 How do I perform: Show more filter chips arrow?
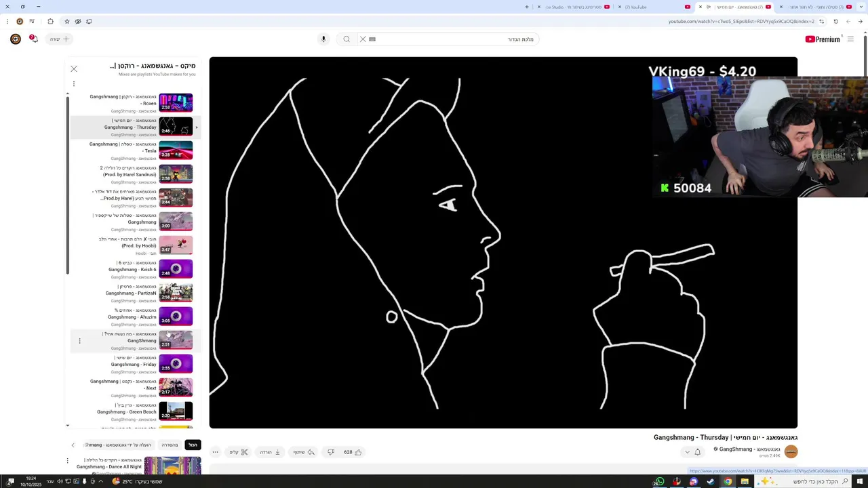click(x=73, y=445)
